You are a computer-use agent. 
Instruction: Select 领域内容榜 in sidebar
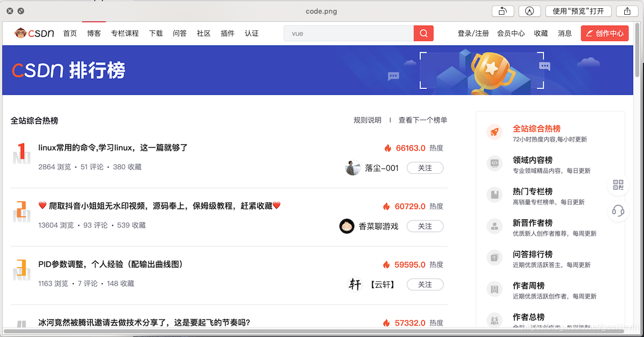click(x=532, y=160)
